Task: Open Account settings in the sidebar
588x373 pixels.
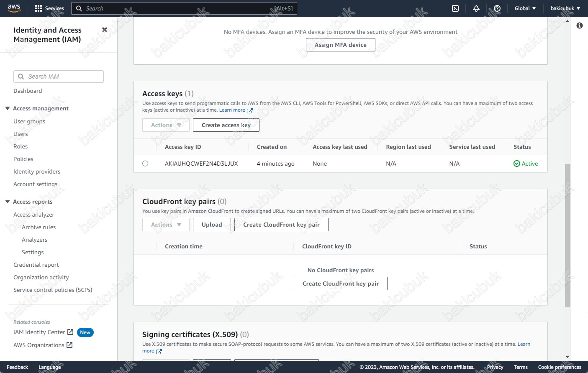Action: click(35, 184)
